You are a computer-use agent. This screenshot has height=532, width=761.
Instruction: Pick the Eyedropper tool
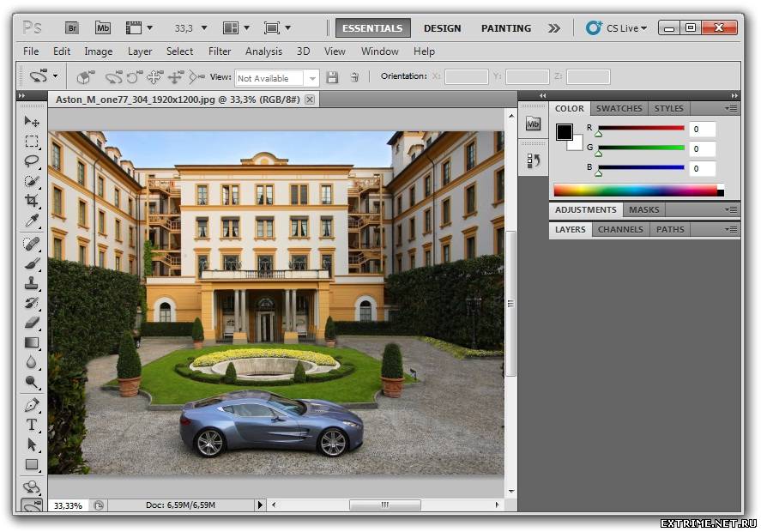[32, 221]
